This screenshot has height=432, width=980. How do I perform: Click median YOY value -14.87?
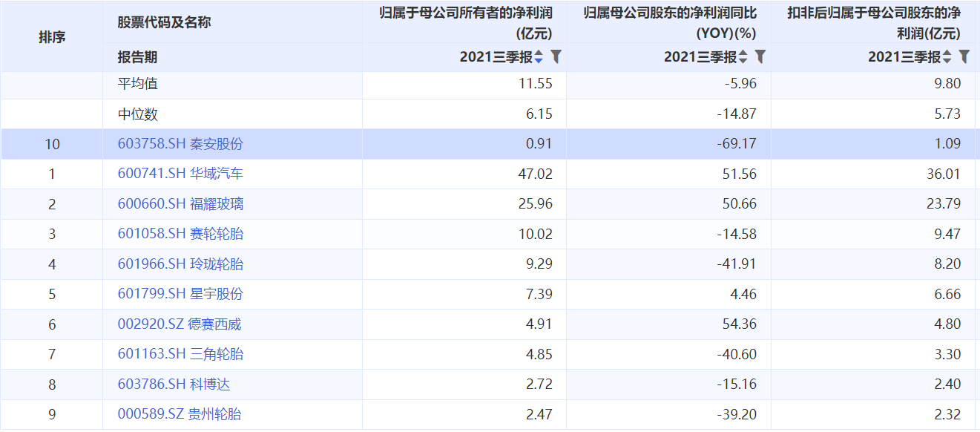[x=737, y=114]
